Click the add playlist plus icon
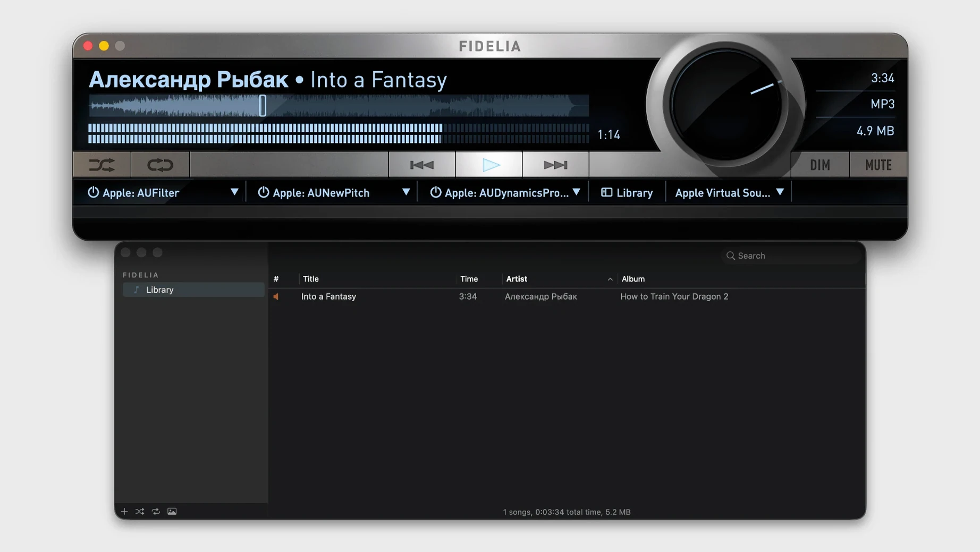The height and width of the screenshot is (552, 980). [124, 512]
